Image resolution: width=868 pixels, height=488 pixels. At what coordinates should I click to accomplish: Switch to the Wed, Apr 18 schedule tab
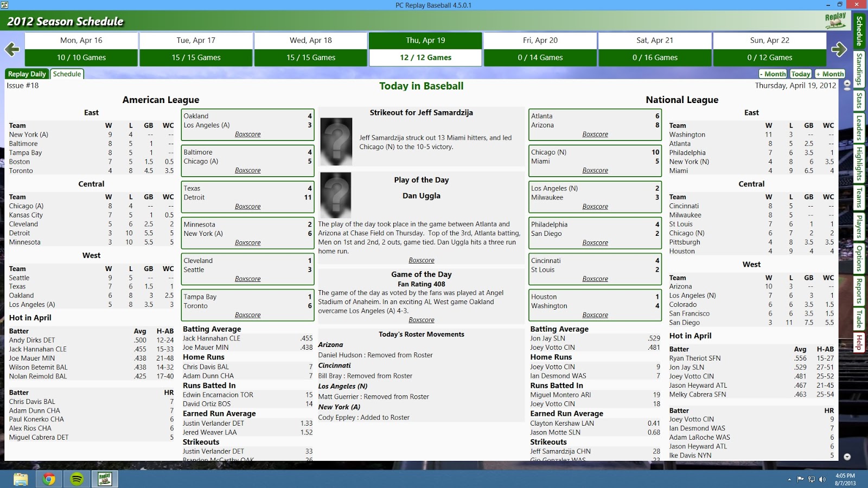[x=311, y=40]
